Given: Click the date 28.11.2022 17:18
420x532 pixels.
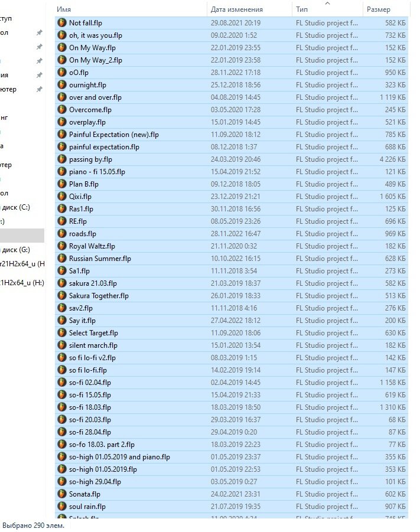Looking at the screenshot, I should click(x=236, y=72).
